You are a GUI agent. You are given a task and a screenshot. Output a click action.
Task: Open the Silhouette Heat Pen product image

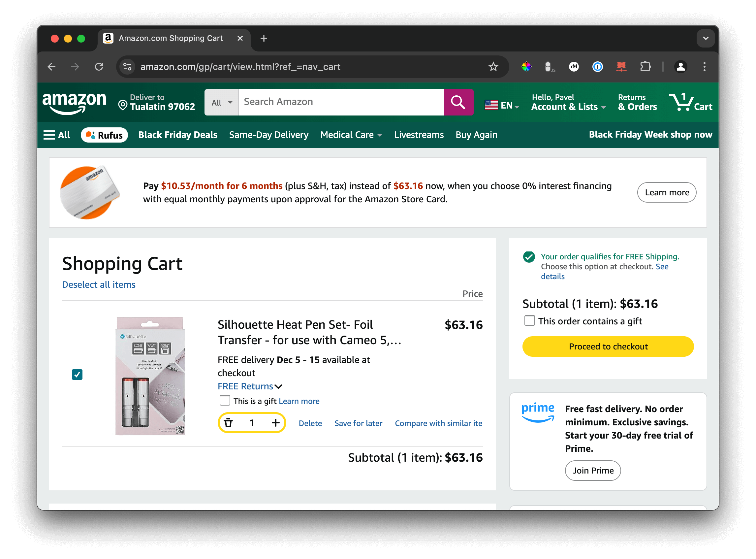150,376
